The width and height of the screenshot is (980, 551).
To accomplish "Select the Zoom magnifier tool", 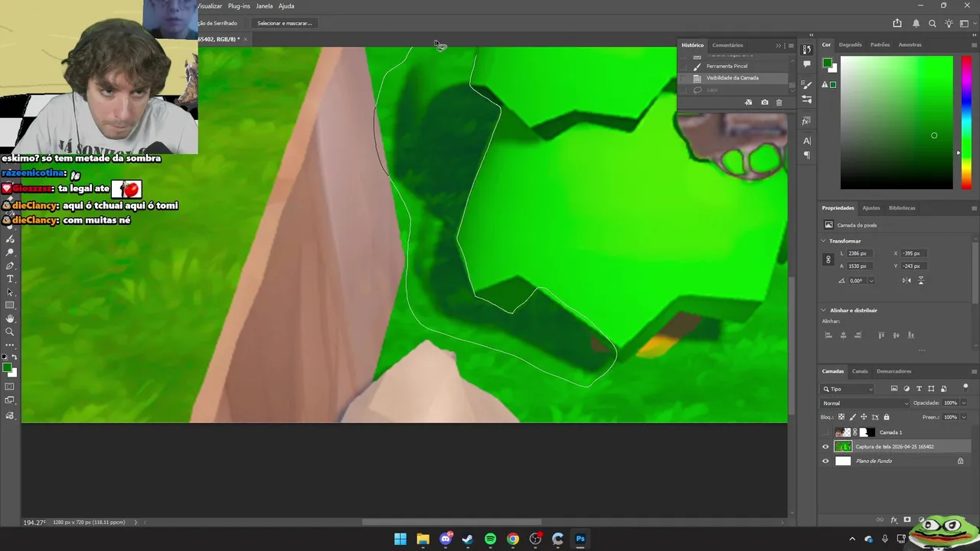I will tap(10, 331).
